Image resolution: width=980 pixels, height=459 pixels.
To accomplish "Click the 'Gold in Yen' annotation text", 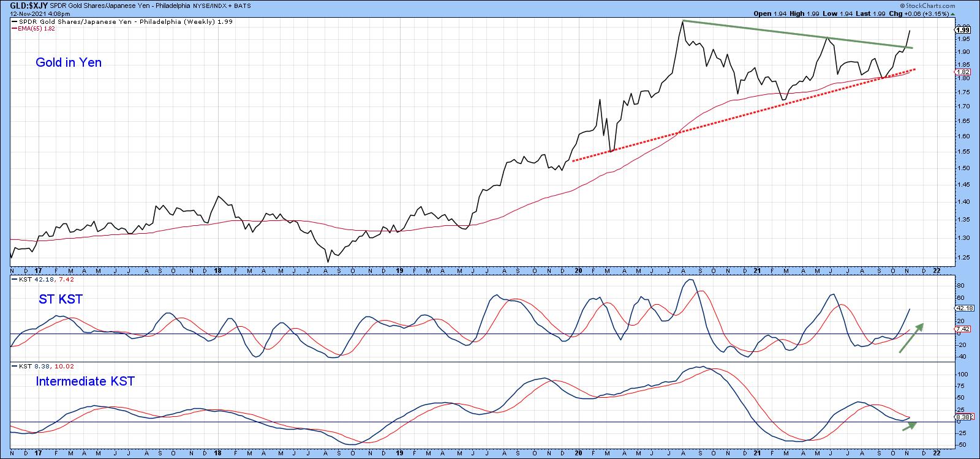I will [69, 62].
